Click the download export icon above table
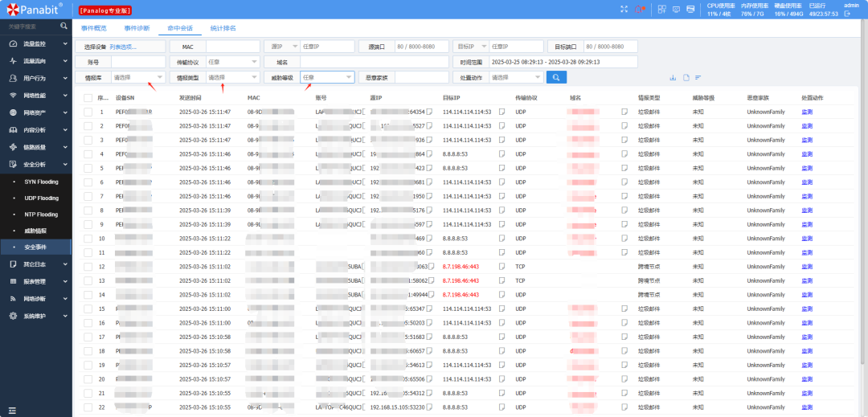The image size is (868, 417). (x=674, y=77)
